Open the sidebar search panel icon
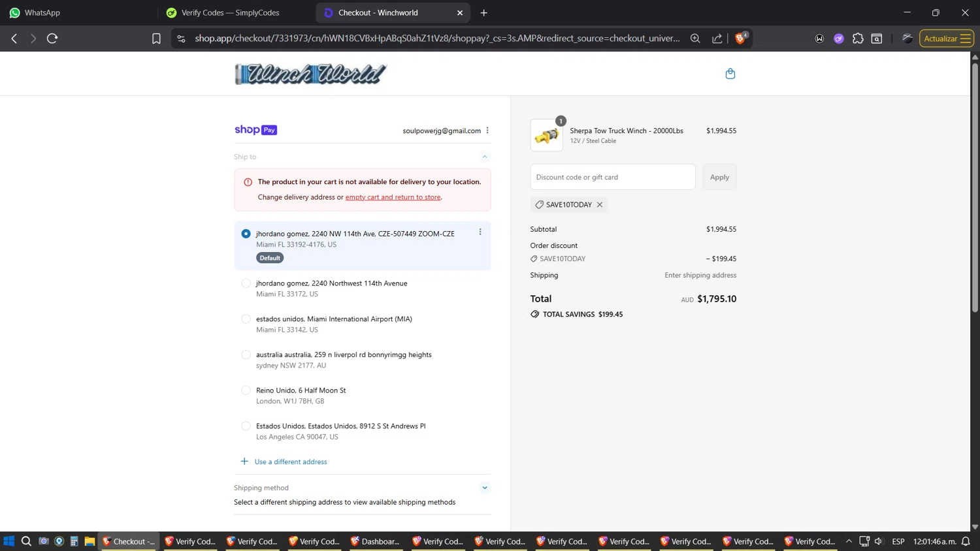The height and width of the screenshot is (551, 980). tap(877, 39)
